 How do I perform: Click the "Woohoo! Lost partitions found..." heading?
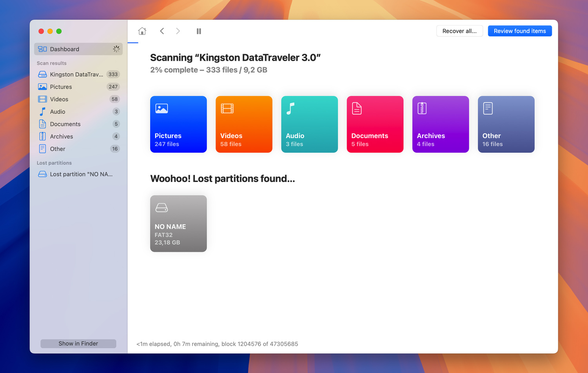pos(222,179)
